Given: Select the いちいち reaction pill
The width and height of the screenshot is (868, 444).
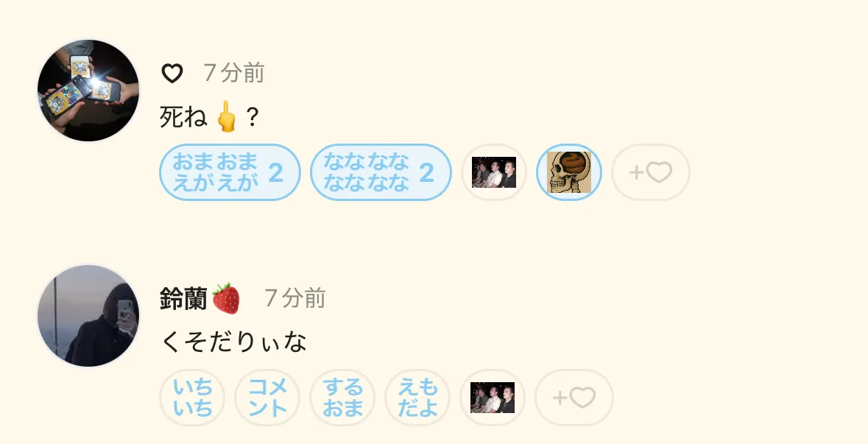Looking at the screenshot, I should (x=192, y=398).
